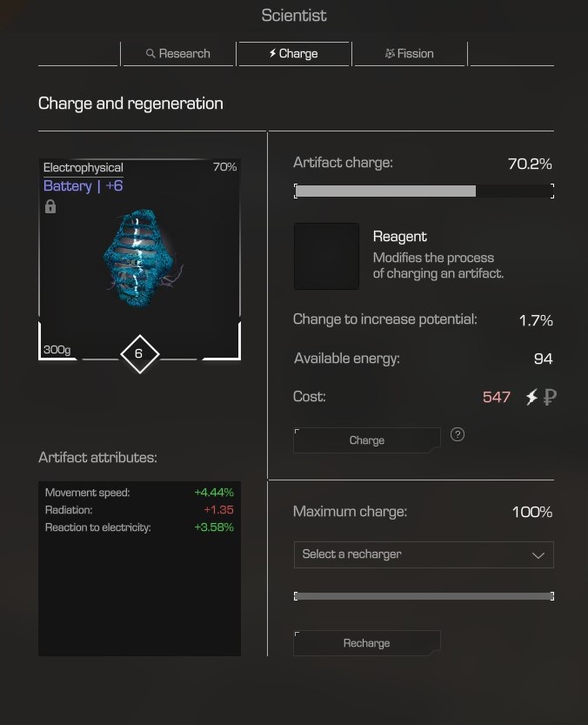Select the Charge tab

click(x=293, y=54)
